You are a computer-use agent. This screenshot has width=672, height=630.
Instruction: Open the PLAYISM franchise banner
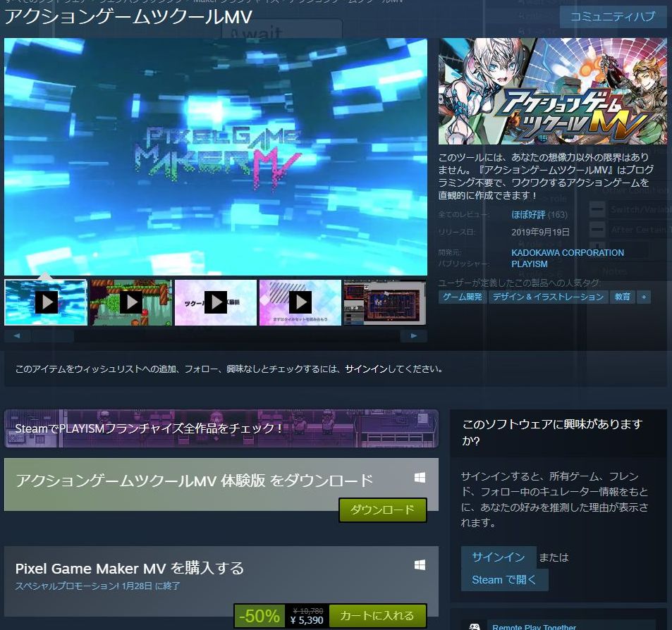pyautogui.click(x=221, y=428)
